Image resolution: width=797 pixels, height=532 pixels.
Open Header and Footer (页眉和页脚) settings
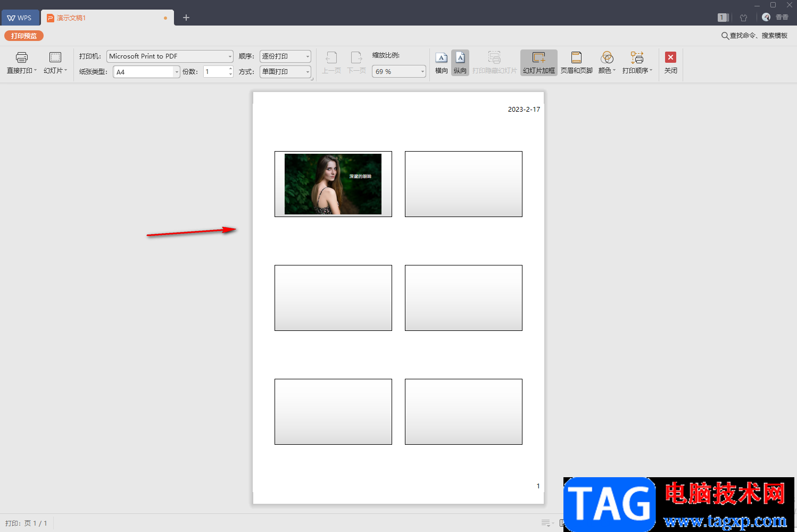(x=577, y=63)
